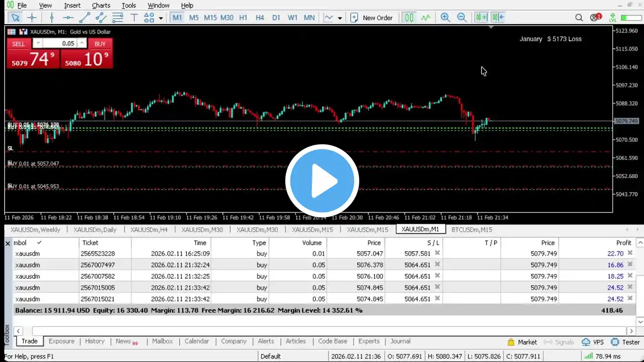Screen dimensions: 644x362
Task: Decrease lot volume with down arrow
Action: 38,44
